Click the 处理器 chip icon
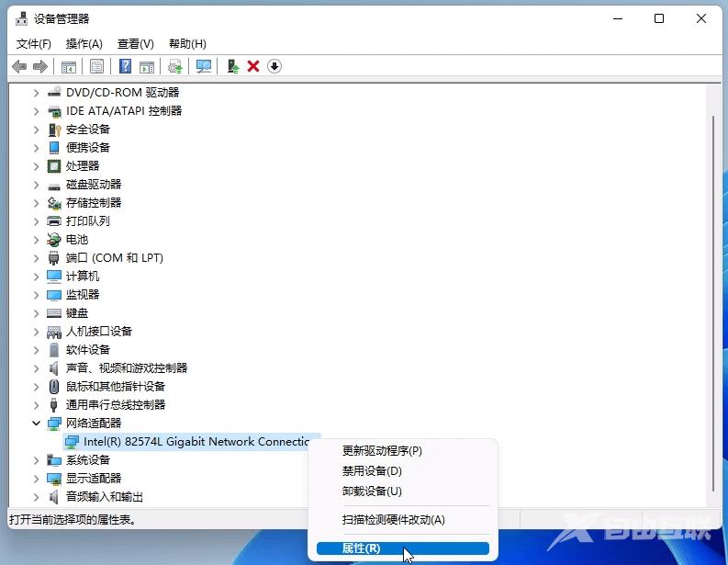The image size is (728, 565). [x=54, y=166]
